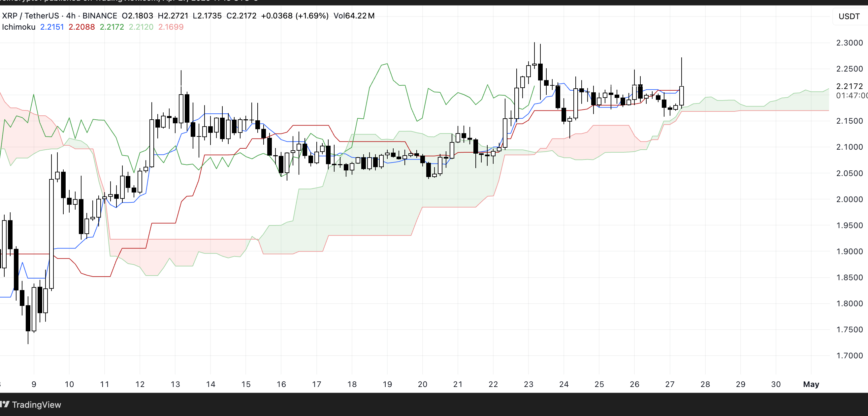The height and width of the screenshot is (416, 868).
Task: Click the 1.8000 price axis label
Action: [x=850, y=303]
